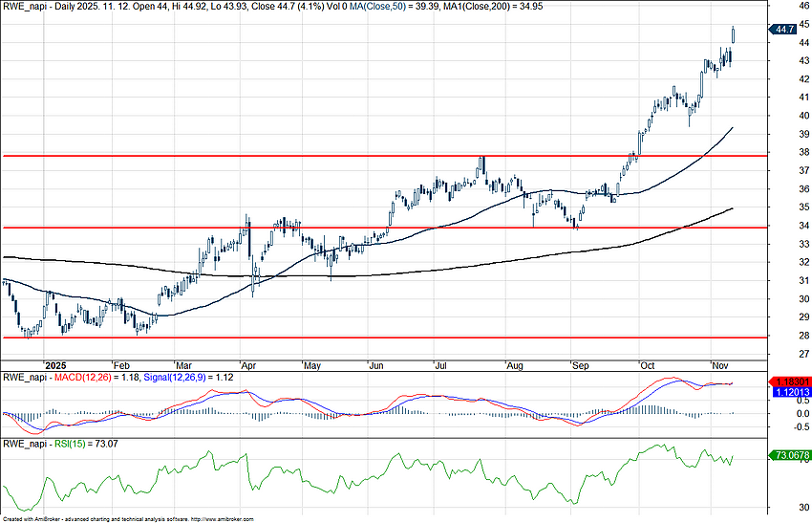812x523 pixels.
Task: Click the Jul label on the time axis
Action: click(441, 365)
